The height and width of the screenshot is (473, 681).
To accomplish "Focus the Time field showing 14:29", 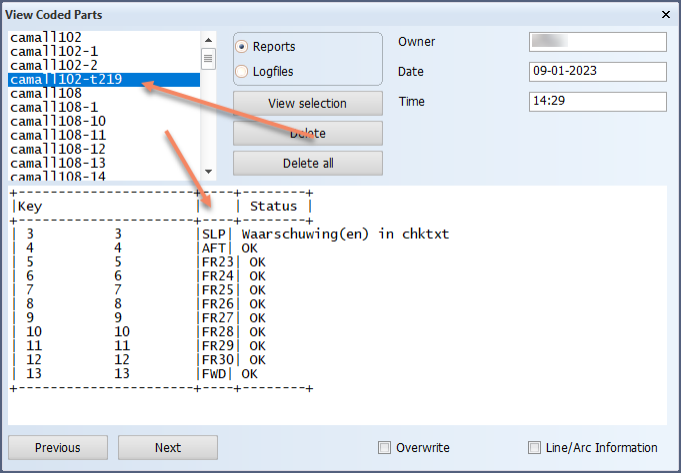I will 597,102.
